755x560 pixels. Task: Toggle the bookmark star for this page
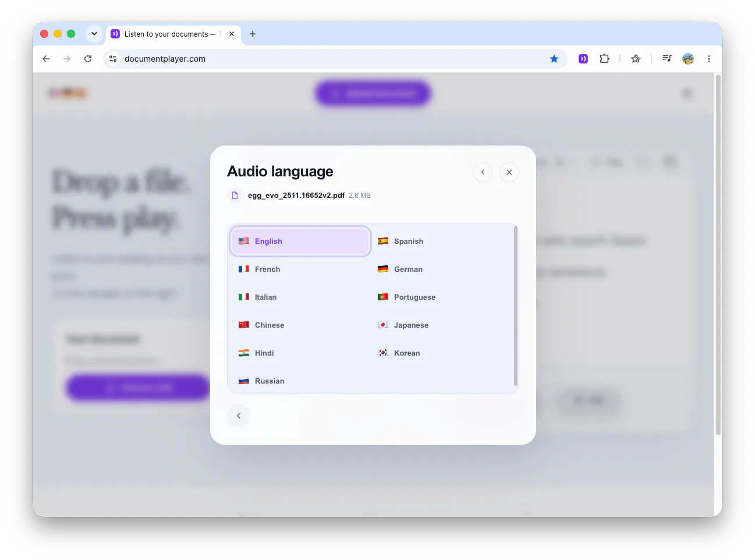tap(554, 59)
